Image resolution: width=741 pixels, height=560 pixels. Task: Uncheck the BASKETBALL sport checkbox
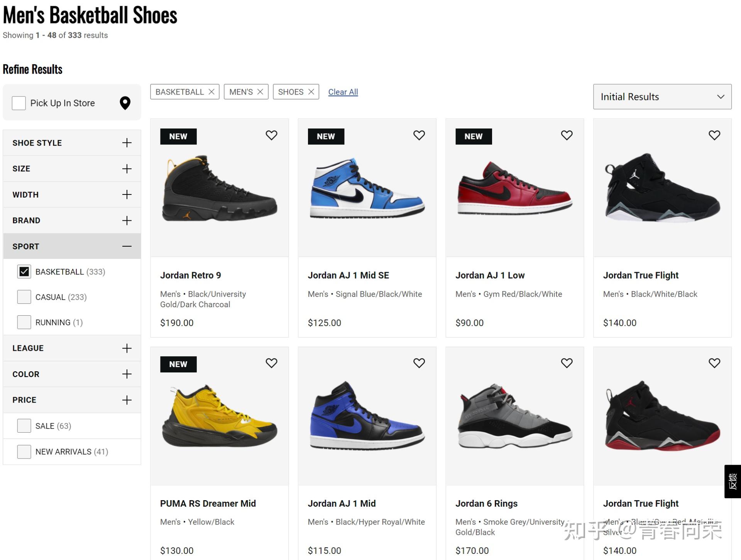24,272
